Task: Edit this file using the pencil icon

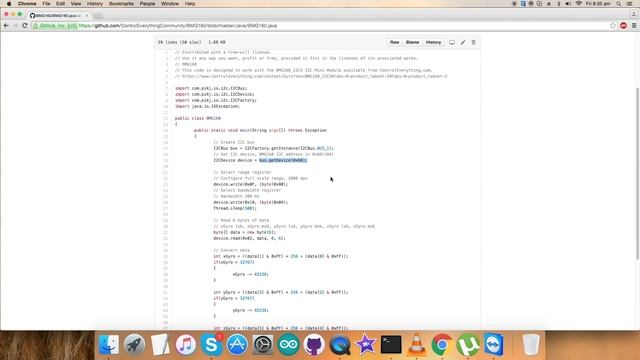Action: pyautogui.click(x=463, y=42)
